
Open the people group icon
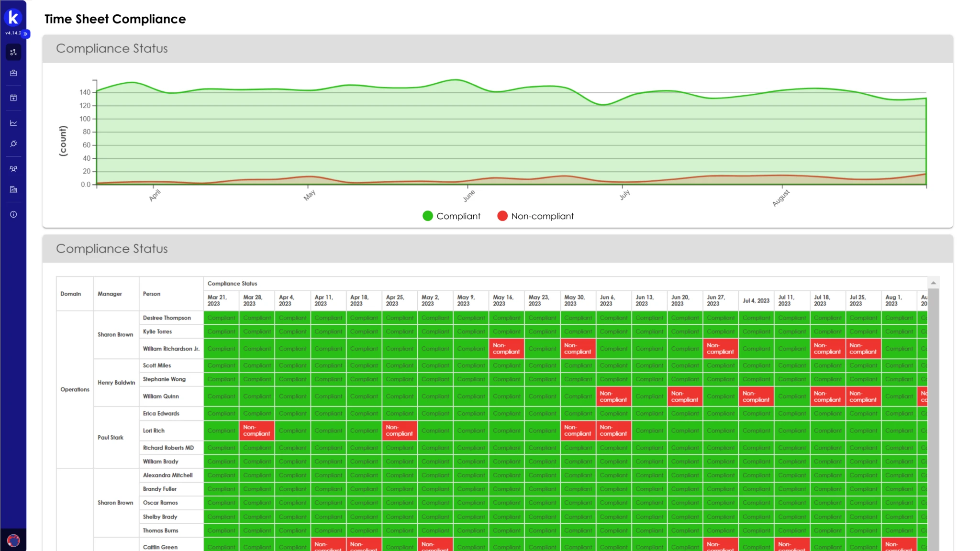13,169
